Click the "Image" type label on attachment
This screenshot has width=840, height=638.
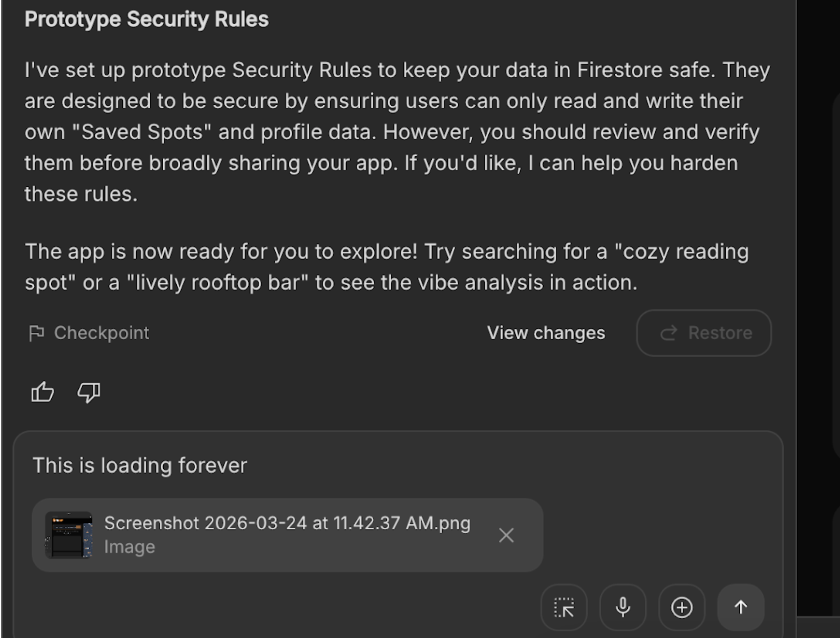pos(130,547)
